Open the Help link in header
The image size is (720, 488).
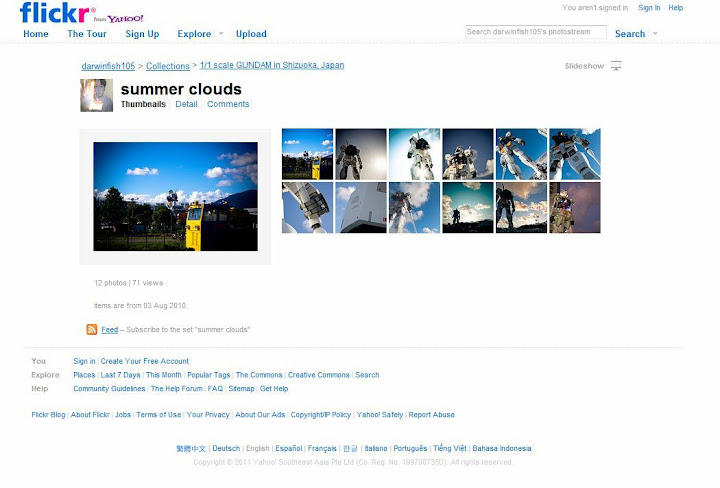[675, 8]
